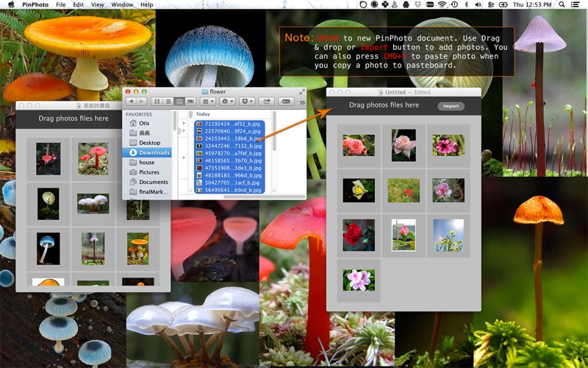Open the Window menu
This screenshot has height=368, width=588.
(122, 4)
